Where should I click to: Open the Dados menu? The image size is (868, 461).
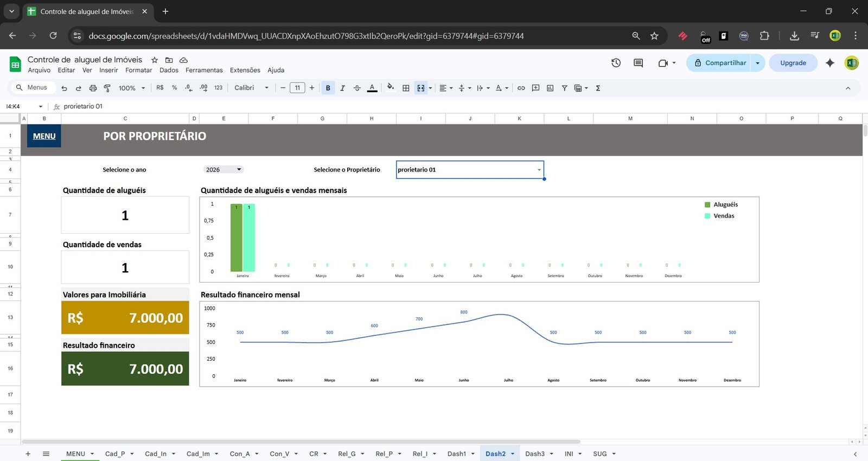tap(169, 70)
